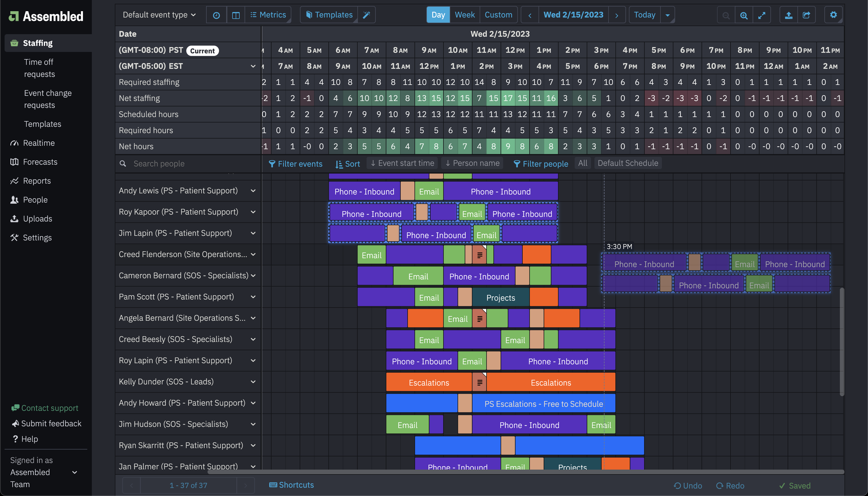Click the share/export icon top right
Viewport: 868px width, 496px height.
[x=807, y=15]
